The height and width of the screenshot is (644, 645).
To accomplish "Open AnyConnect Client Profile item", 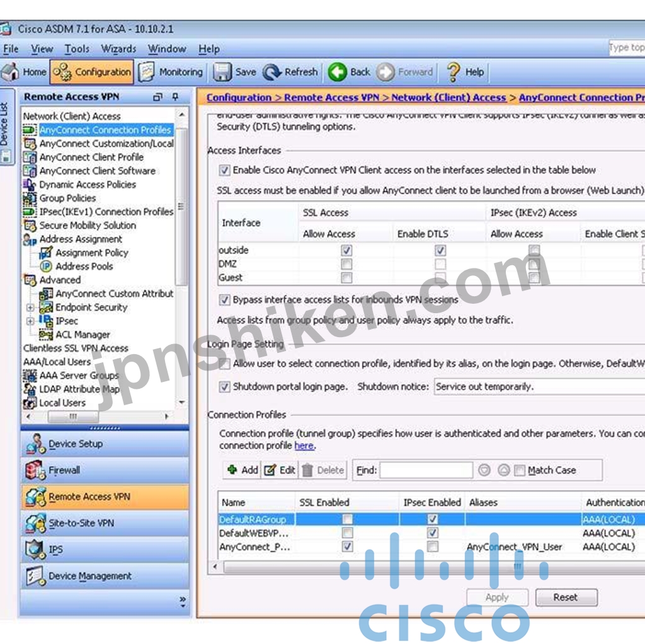I will (x=91, y=157).
